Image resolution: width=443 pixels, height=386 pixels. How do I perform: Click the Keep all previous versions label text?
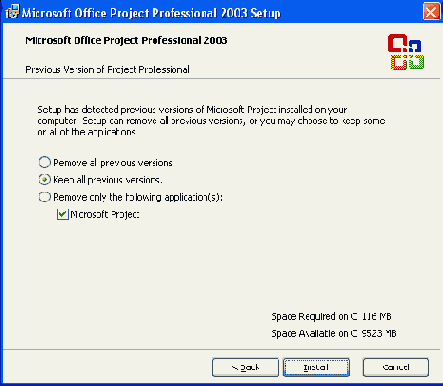coord(108,180)
